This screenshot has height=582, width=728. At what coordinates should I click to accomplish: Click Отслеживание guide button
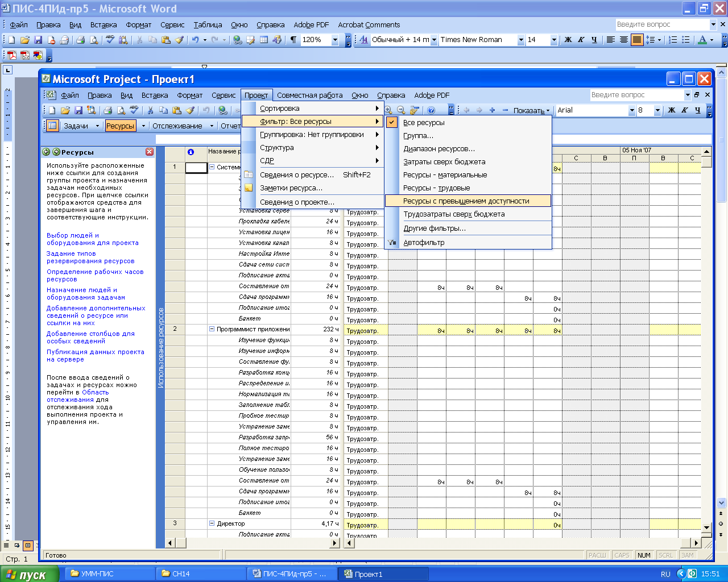177,126
